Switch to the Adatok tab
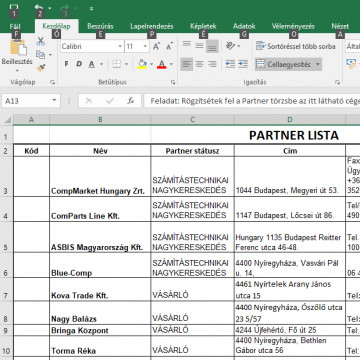 pos(244,26)
